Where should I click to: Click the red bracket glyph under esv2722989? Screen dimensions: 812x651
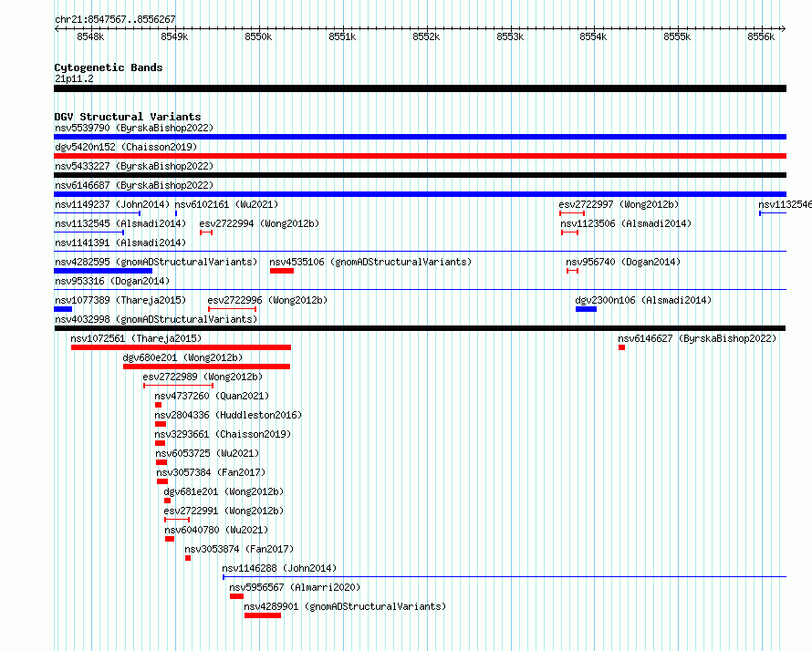178,386
